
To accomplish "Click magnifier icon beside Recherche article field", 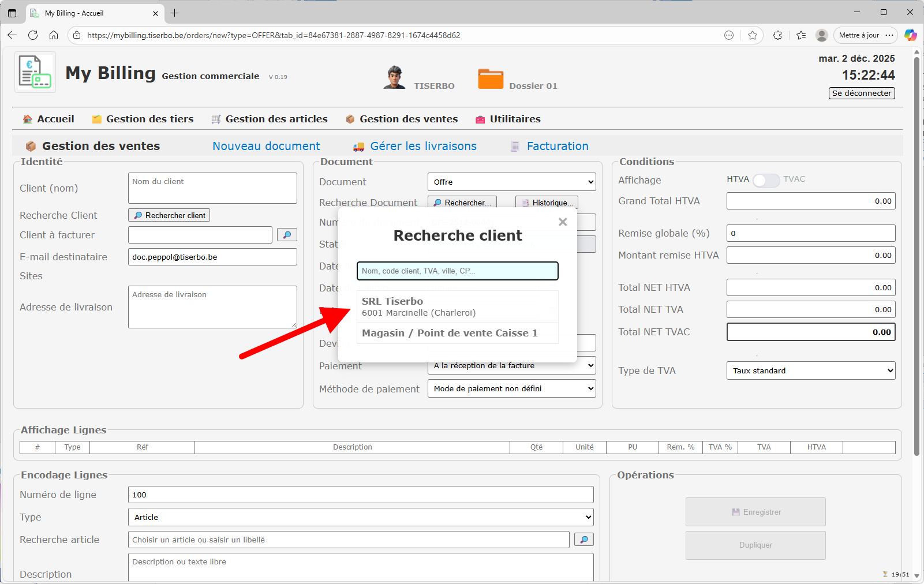I will [x=583, y=540].
